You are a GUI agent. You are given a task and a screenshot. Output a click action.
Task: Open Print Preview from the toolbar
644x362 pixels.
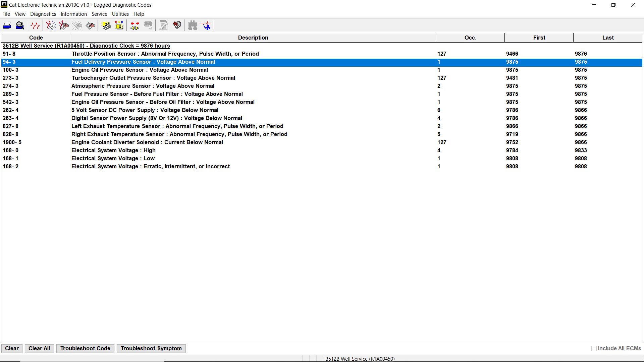19,25
